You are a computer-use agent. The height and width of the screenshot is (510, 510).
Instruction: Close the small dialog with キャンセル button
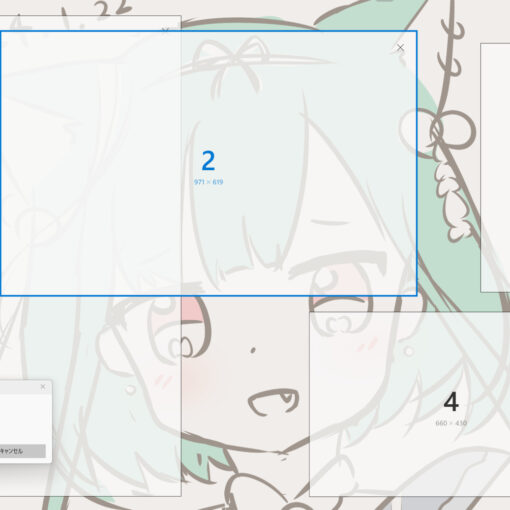(43, 387)
